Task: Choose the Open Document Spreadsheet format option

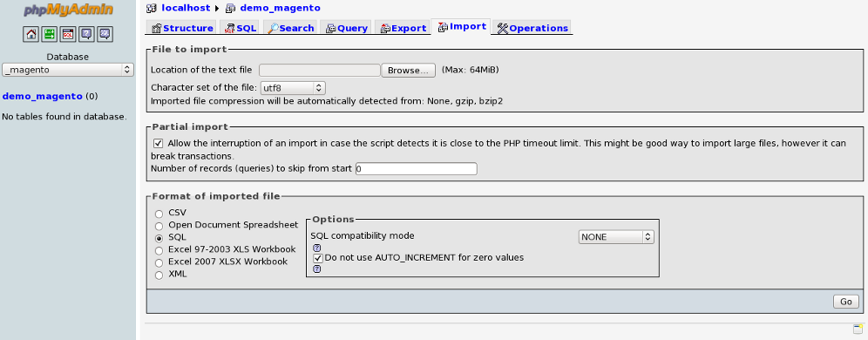Action: [x=159, y=226]
